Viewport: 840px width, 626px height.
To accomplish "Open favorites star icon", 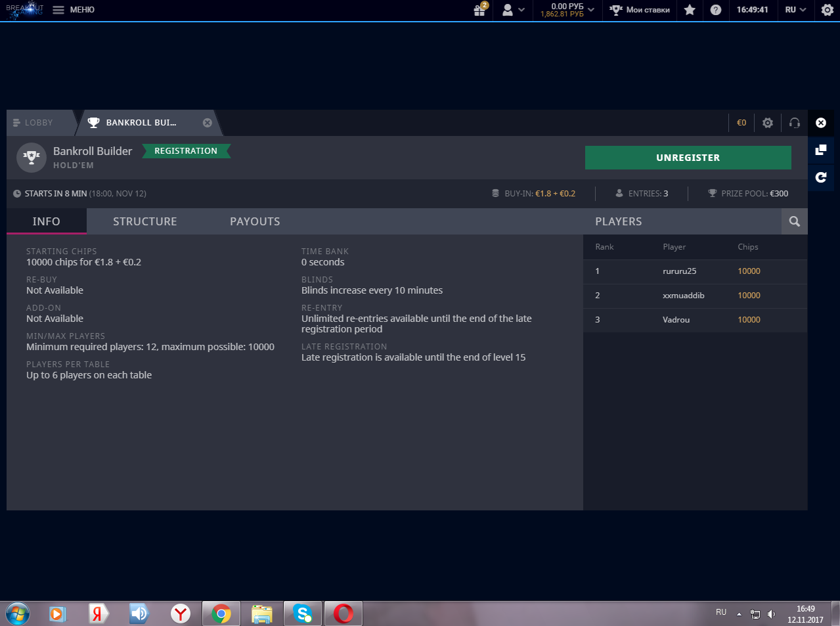I will 690,10.
